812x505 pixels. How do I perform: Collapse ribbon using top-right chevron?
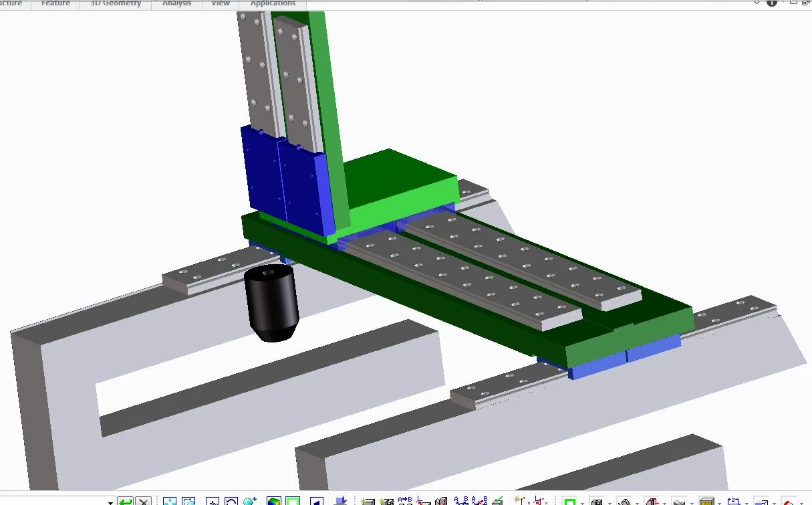pos(757,3)
